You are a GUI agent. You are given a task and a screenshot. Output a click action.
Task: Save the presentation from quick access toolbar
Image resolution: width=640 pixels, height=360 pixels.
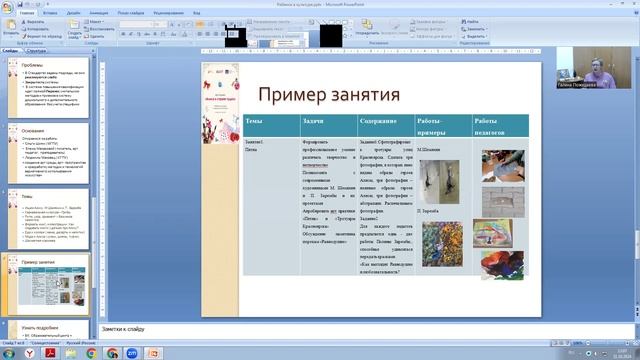[x=20, y=4]
